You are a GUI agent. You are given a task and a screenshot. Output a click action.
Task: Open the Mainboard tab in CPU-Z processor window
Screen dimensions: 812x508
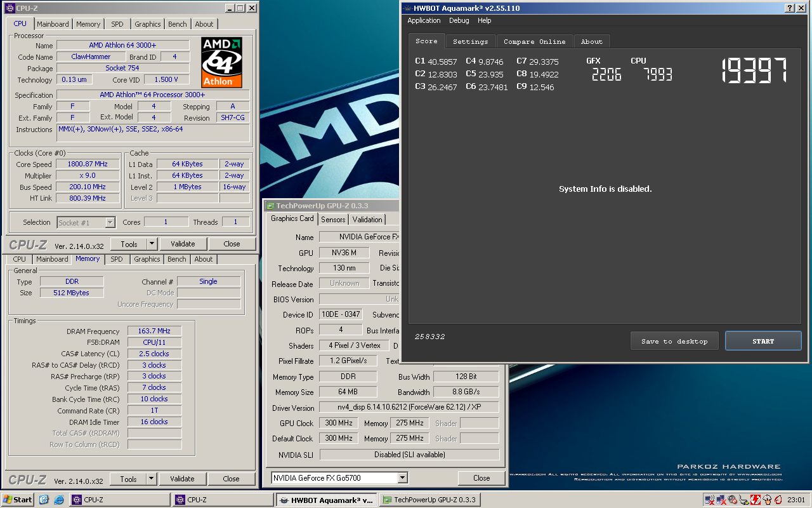[53, 24]
